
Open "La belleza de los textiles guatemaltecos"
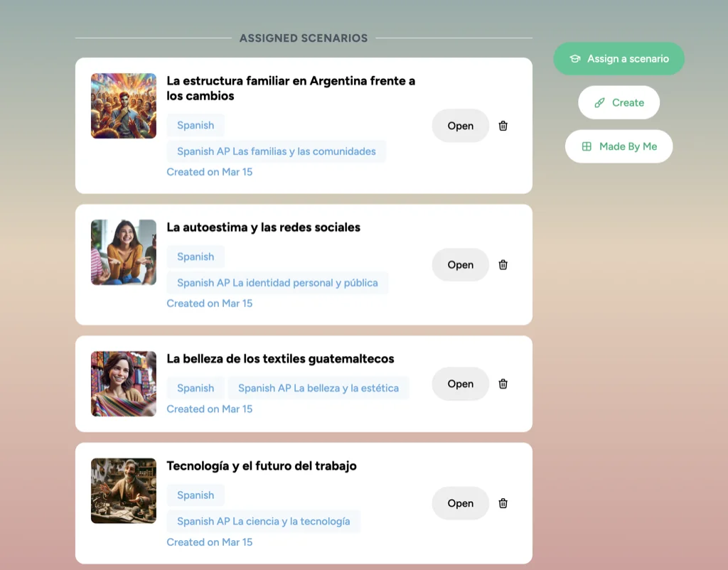click(x=460, y=384)
